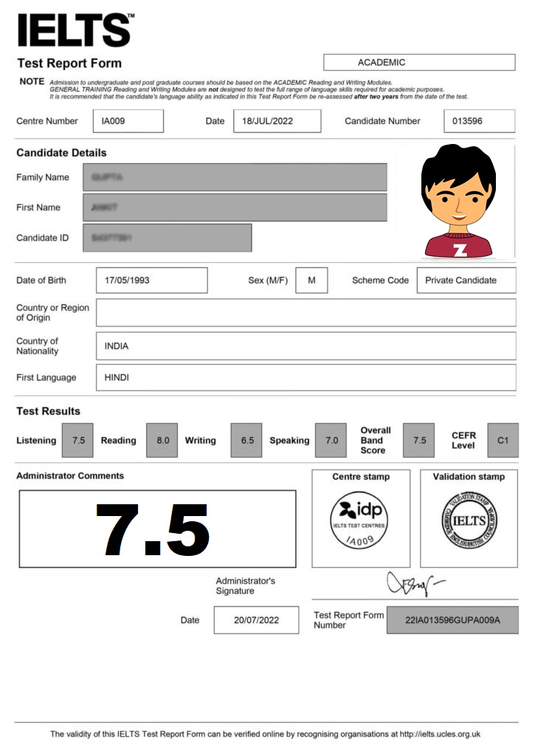Click the Centre Number field IA009
Viewport: 535px width, 756px height.
pyautogui.click(x=128, y=121)
